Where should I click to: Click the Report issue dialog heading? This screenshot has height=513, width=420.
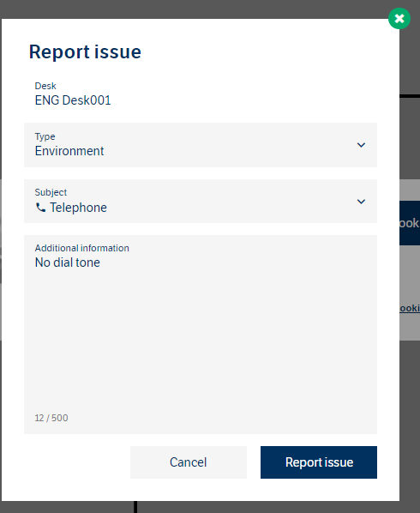click(85, 52)
